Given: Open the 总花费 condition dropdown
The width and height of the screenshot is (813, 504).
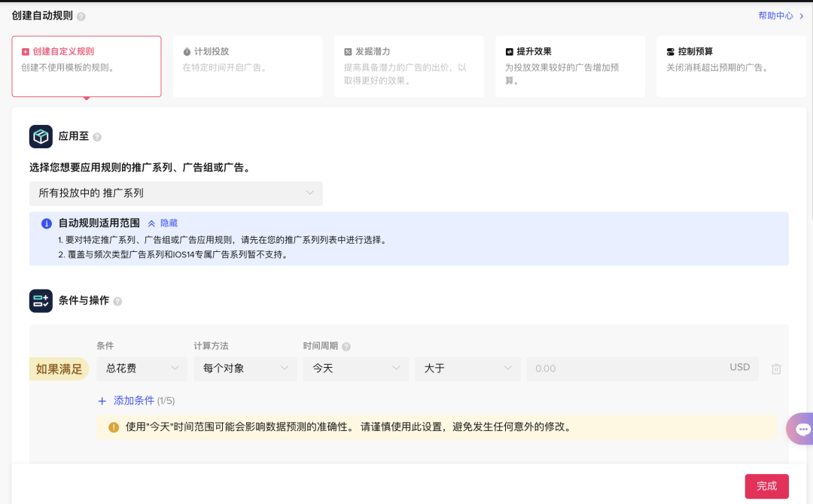Looking at the screenshot, I should tap(142, 369).
